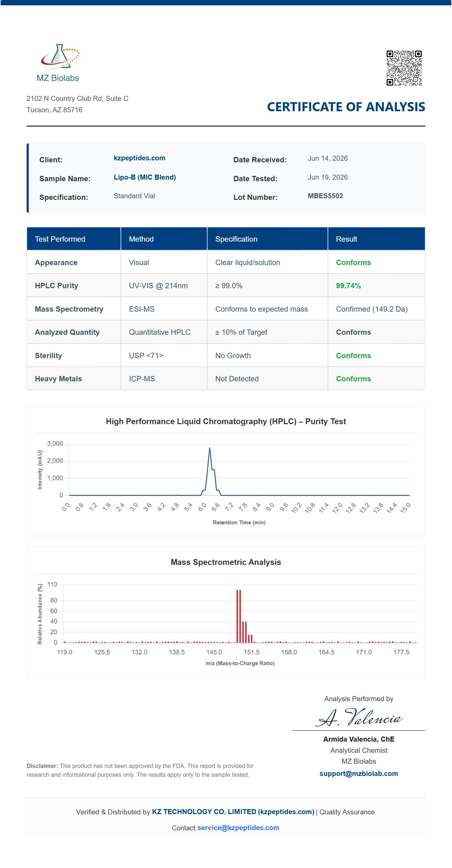The width and height of the screenshot is (452, 868).
Task: Open the kzpeptides.com client link
Action: [x=139, y=158]
